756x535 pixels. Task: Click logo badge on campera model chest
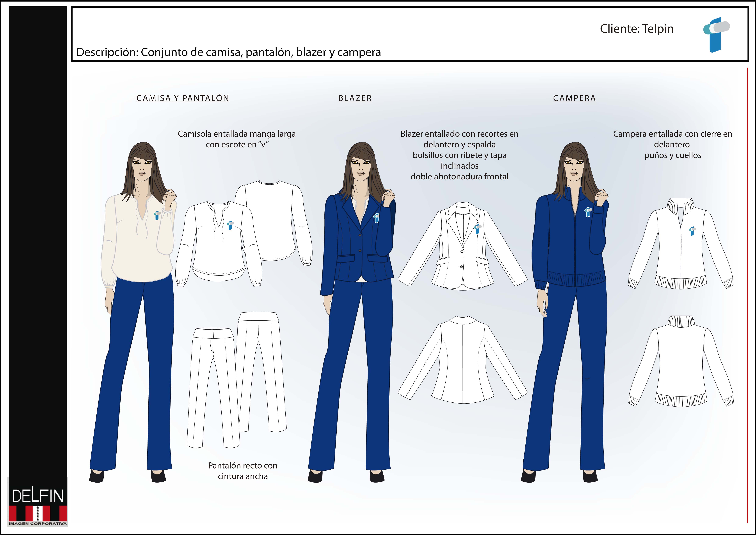[588, 212]
